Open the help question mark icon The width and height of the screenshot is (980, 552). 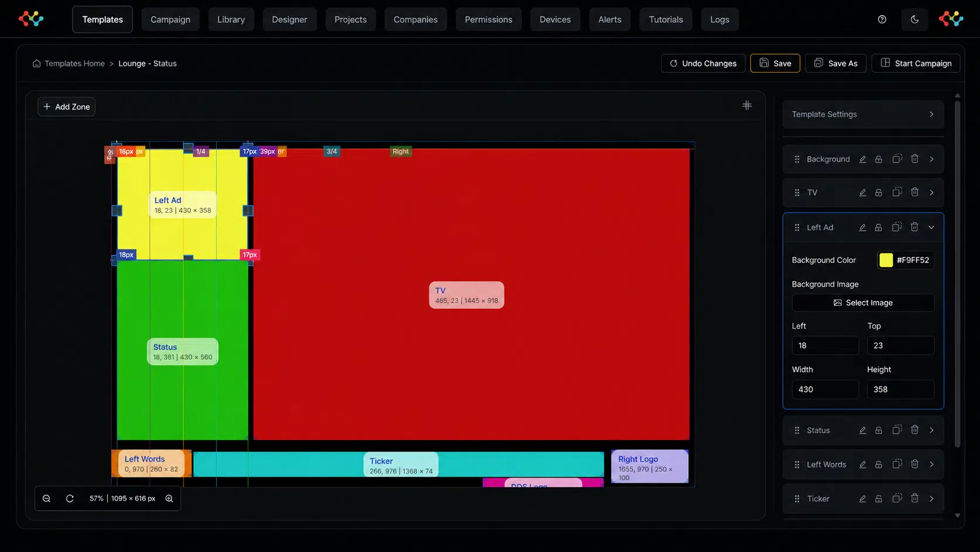click(x=882, y=19)
